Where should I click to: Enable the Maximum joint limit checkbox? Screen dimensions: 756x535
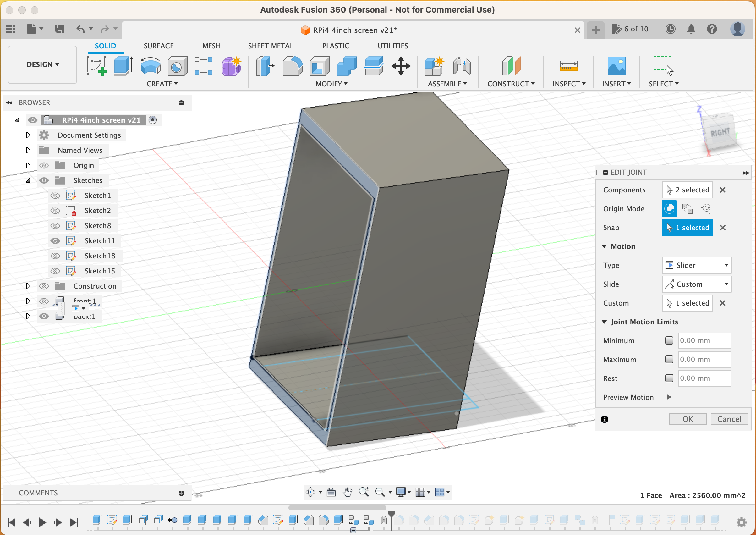[x=669, y=359]
